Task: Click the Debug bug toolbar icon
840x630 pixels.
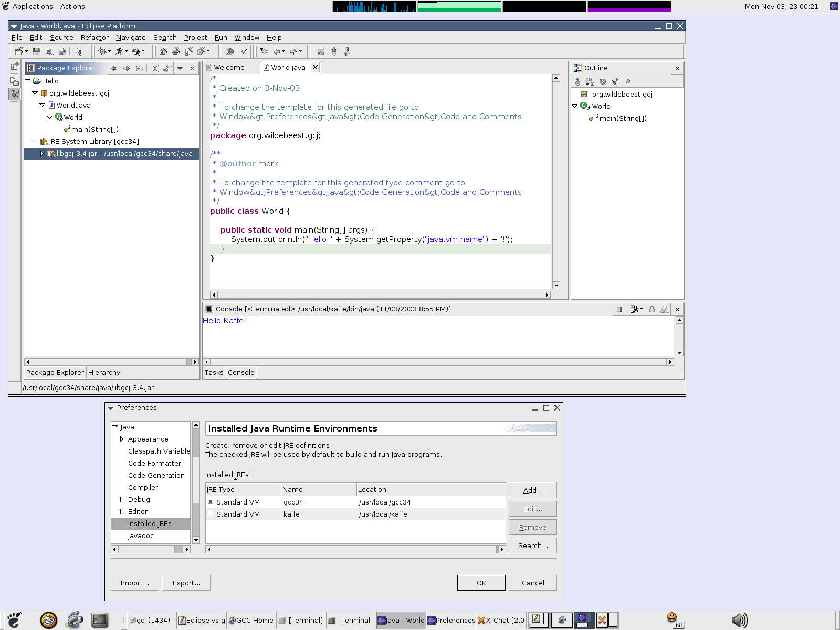Action: 102,51
